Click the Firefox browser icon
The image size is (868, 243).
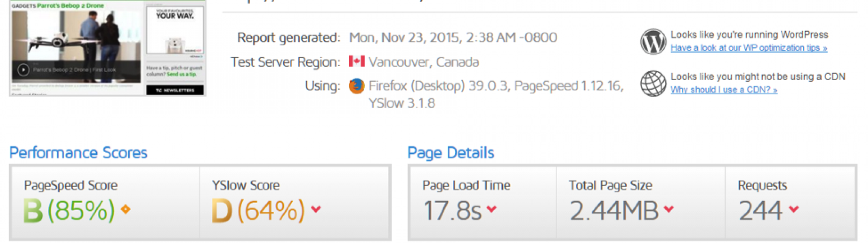click(x=357, y=86)
